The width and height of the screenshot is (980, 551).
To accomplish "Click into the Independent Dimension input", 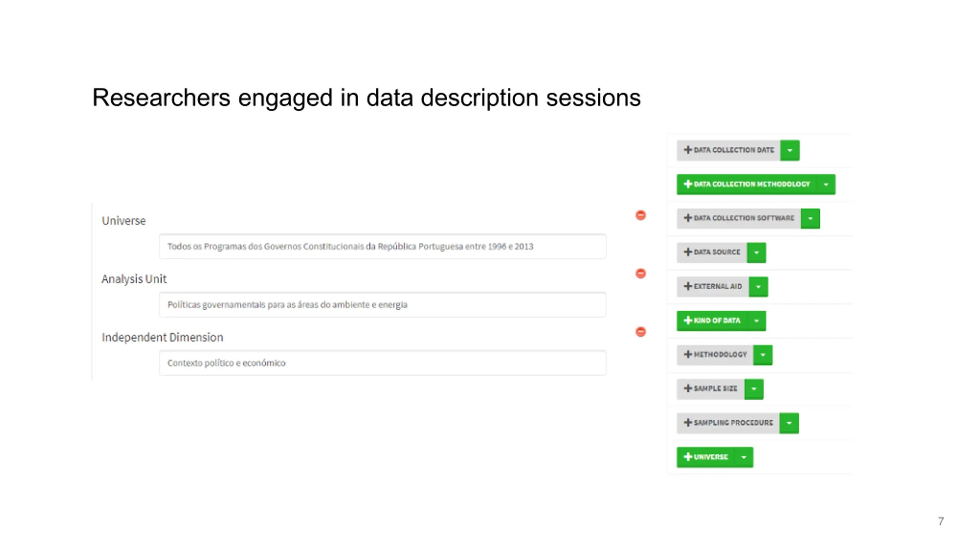I will pyautogui.click(x=382, y=363).
